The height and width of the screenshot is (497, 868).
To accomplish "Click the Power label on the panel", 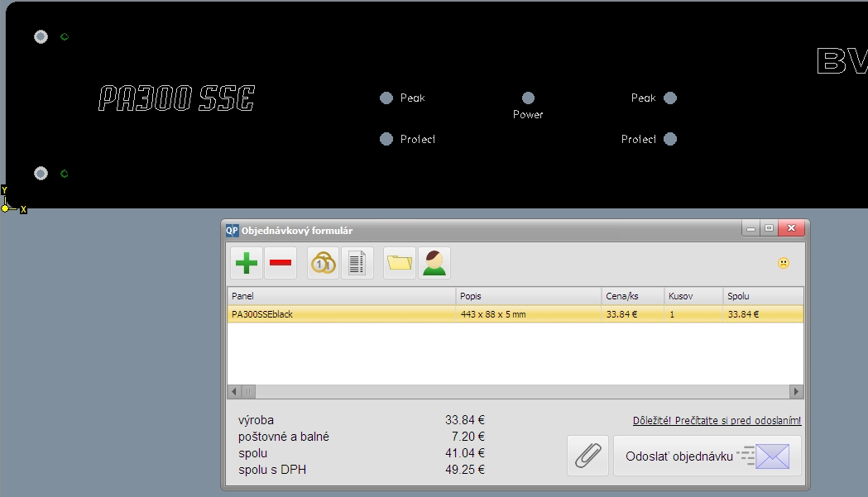I will 528,115.
